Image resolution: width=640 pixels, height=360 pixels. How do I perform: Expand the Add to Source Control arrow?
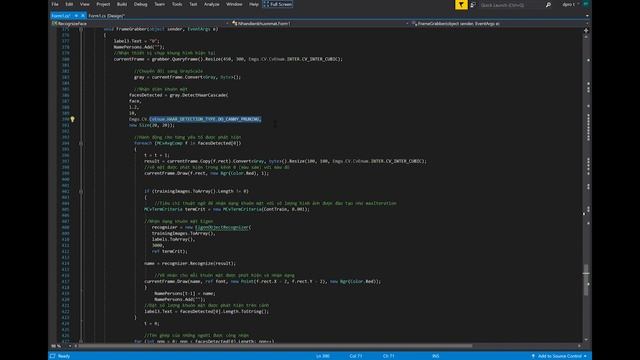[585, 356]
